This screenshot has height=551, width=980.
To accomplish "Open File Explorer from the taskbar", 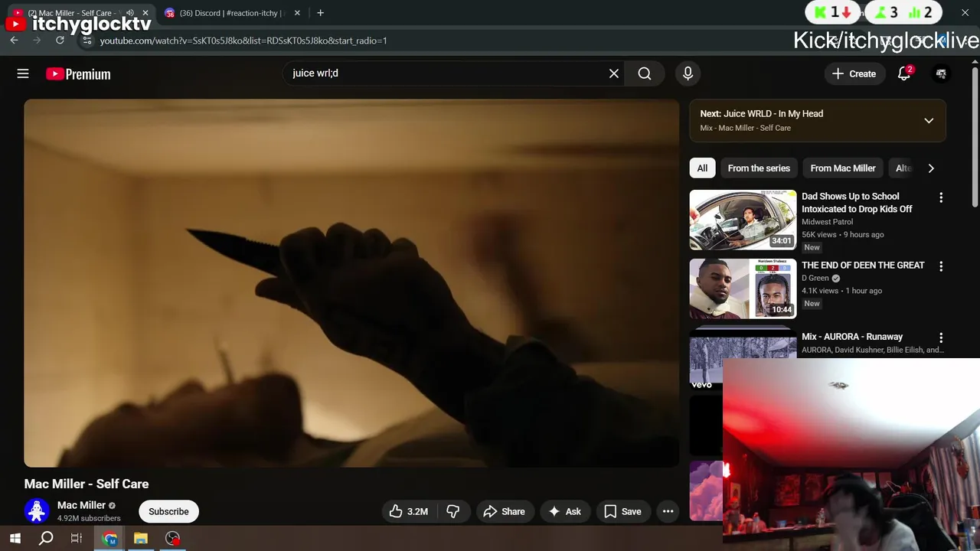I will tap(141, 538).
